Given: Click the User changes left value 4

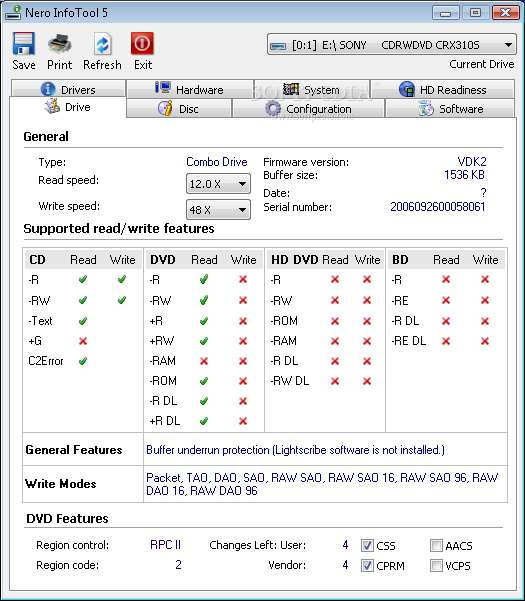Looking at the screenshot, I should tap(345, 545).
